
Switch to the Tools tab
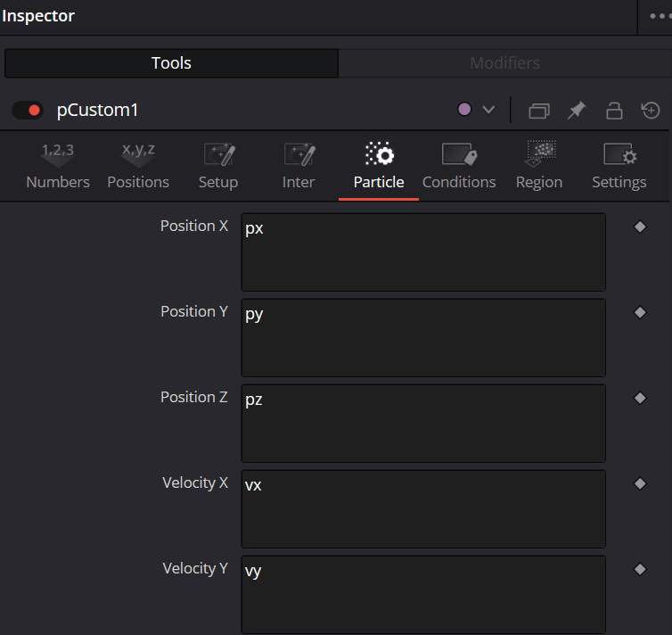(171, 63)
